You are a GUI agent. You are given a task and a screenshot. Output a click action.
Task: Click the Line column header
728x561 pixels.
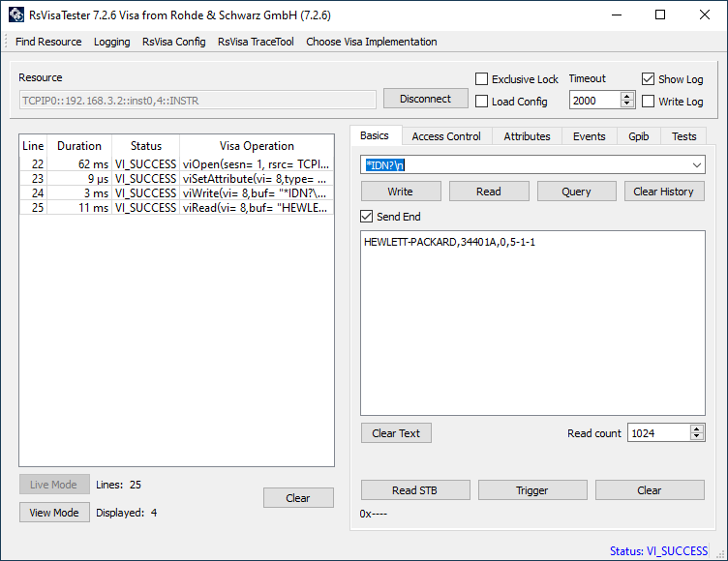pos(33,146)
